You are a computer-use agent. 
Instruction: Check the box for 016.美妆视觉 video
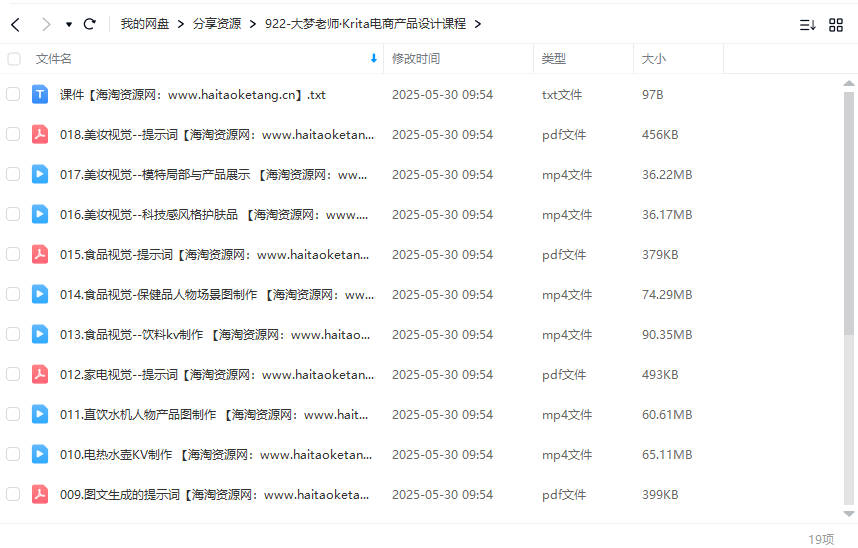click(13, 214)
